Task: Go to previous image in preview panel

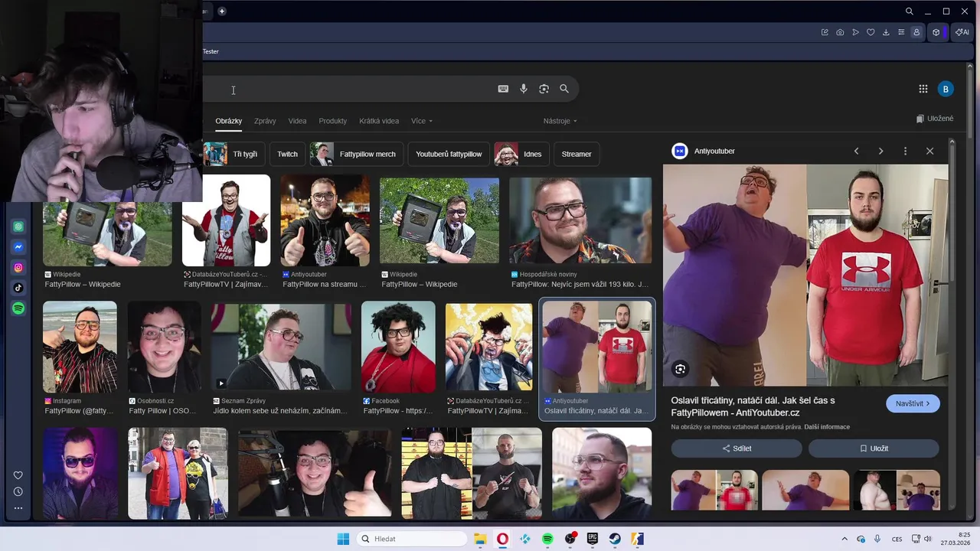Action: 857,151
